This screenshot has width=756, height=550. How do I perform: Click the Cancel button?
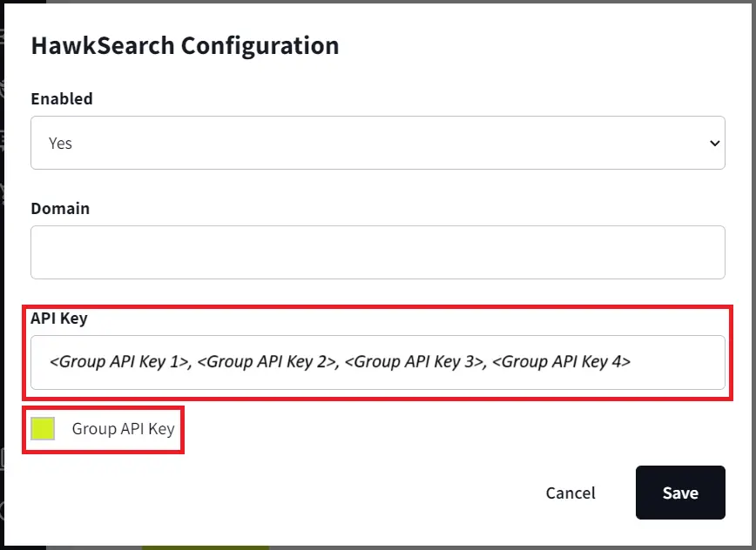click(570, 493)
